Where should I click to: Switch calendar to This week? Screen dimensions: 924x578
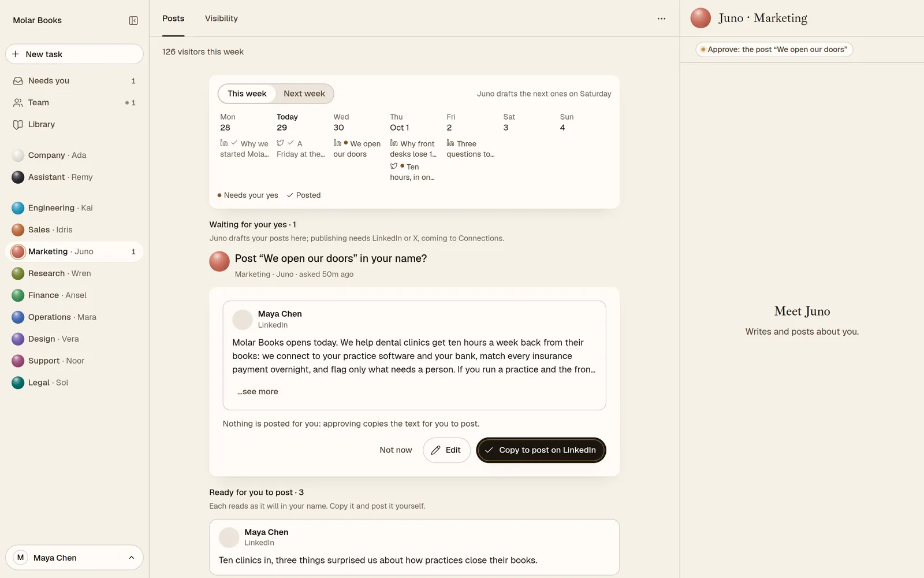247,94
